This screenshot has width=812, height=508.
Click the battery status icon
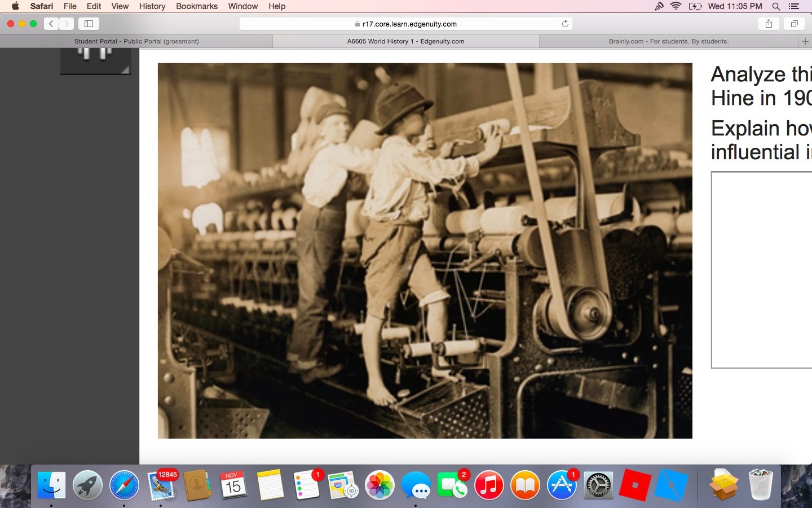pos(695,6)
